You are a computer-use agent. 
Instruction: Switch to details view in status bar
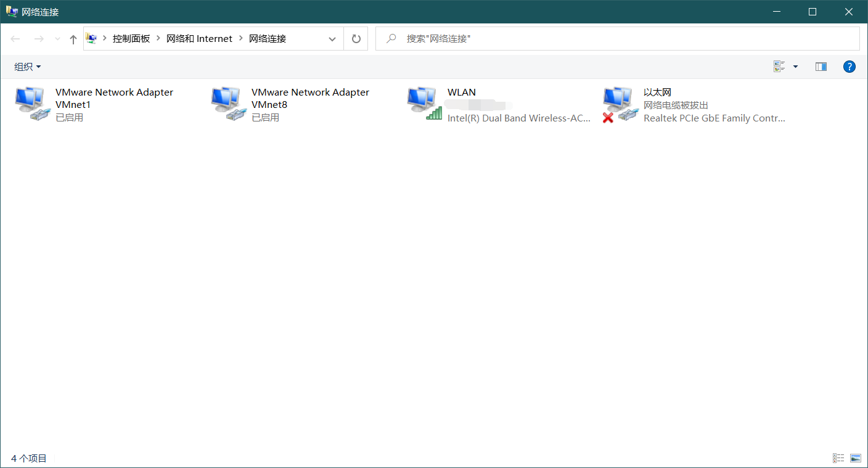coord(838,458)
